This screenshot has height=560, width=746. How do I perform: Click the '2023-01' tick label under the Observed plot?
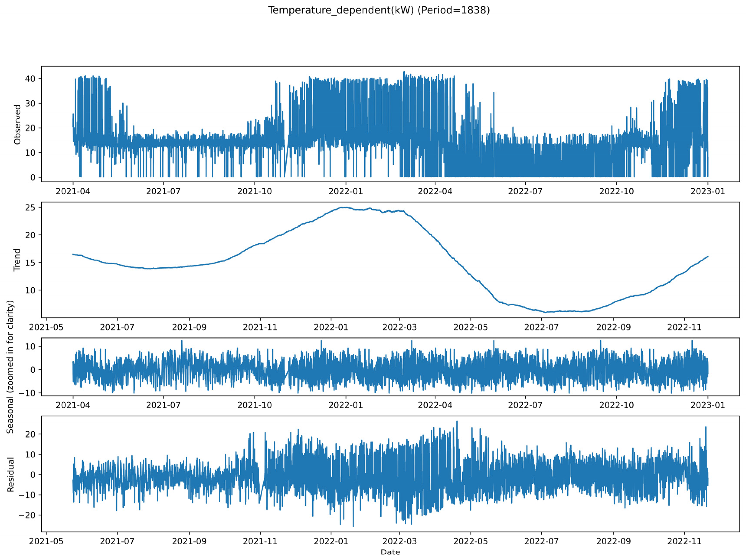pos(708,191)
